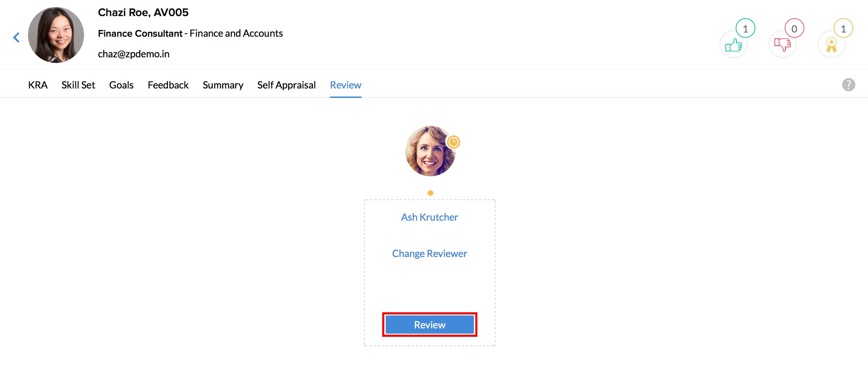
Task: Click the back arrow chevron
Action: tap(16, 37)
